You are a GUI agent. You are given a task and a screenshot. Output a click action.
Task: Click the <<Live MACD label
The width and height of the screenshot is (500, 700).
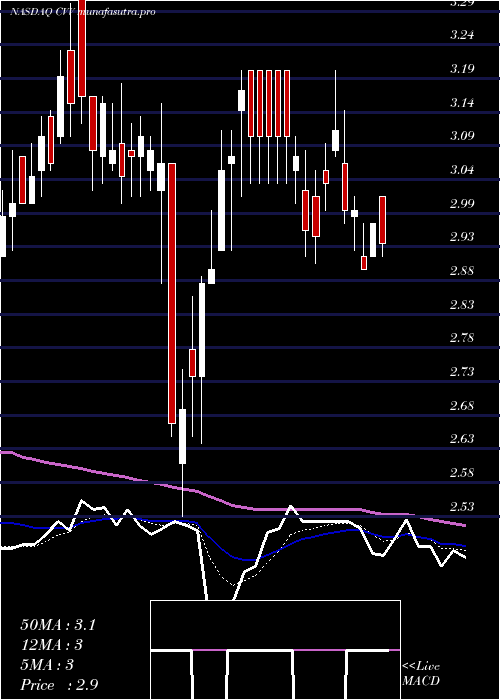[x=421, y=674]
